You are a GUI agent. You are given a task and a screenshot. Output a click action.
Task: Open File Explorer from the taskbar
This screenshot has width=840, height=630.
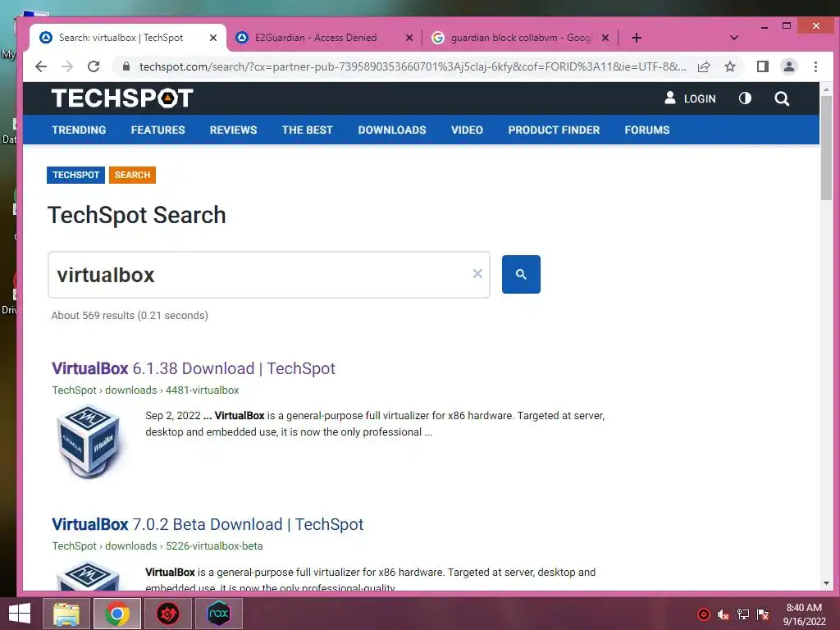[66, 614]
